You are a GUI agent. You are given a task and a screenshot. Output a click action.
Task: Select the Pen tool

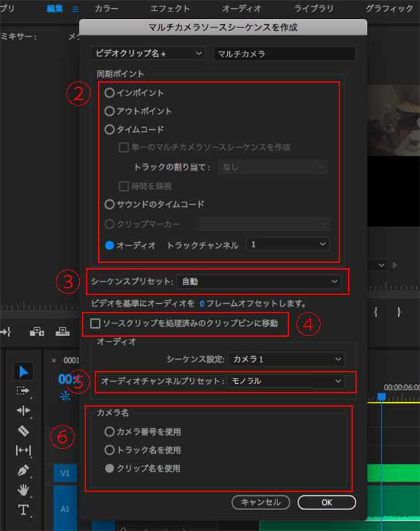click(24, 470)
